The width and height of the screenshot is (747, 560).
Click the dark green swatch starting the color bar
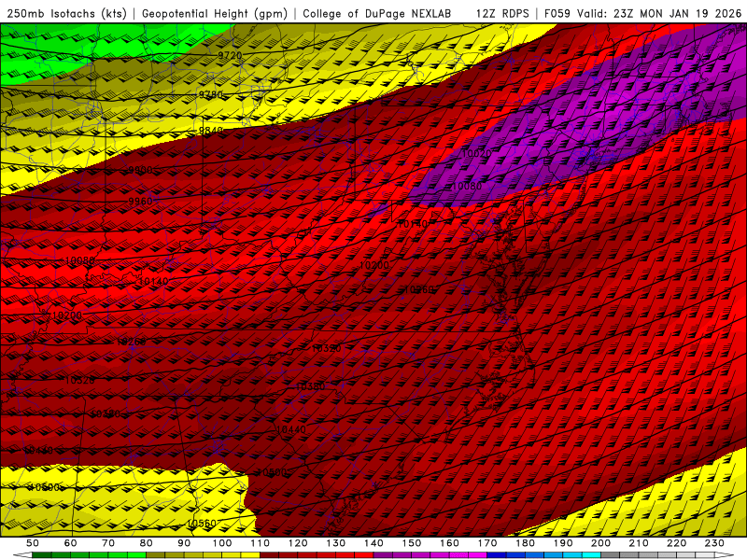point(41,555)
